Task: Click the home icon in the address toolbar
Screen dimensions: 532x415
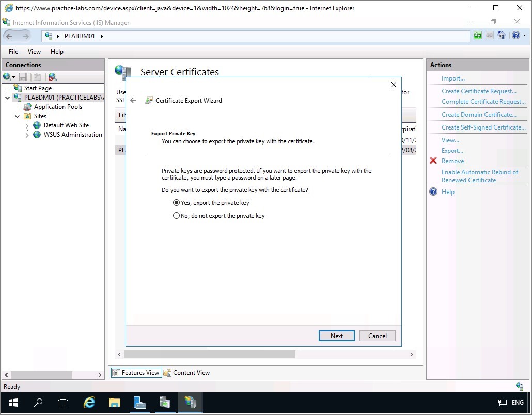Action: (501, 36)
